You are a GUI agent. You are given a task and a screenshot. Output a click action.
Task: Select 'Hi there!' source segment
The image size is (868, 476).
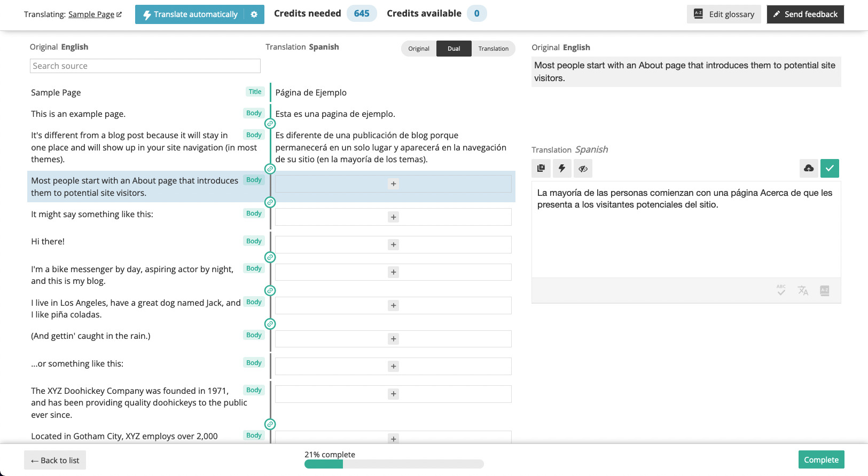pyautogui.click(x=48, y=241)
